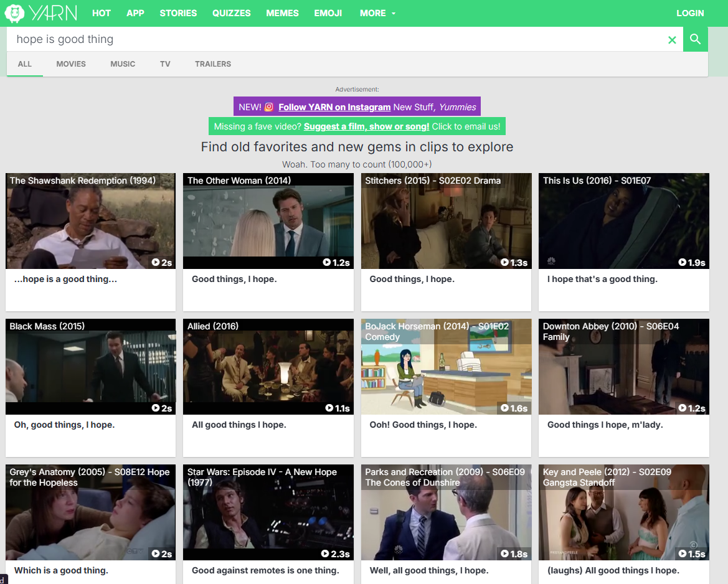This screenshot has width=728, height=584.
Task: Select the MUSIC filter tab
Action: click(123, 64)
